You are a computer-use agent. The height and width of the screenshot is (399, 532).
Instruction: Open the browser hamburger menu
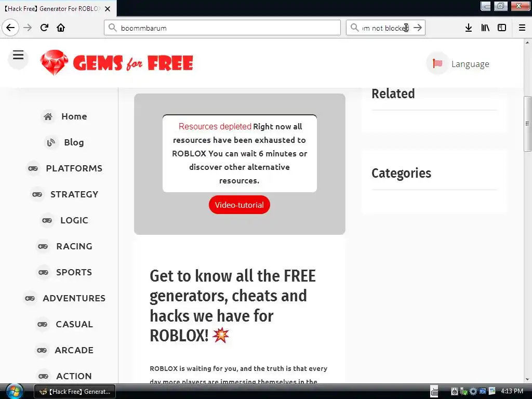pyautogui.click(x=522, y=28)
